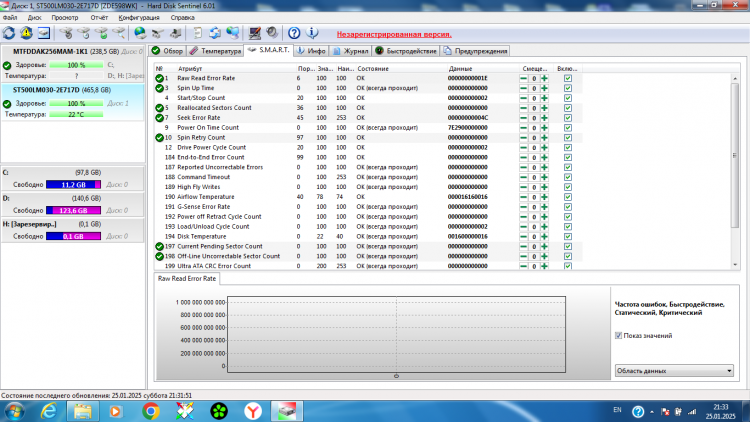Click the disk panel icon in the toolbar

coord(44,33)
